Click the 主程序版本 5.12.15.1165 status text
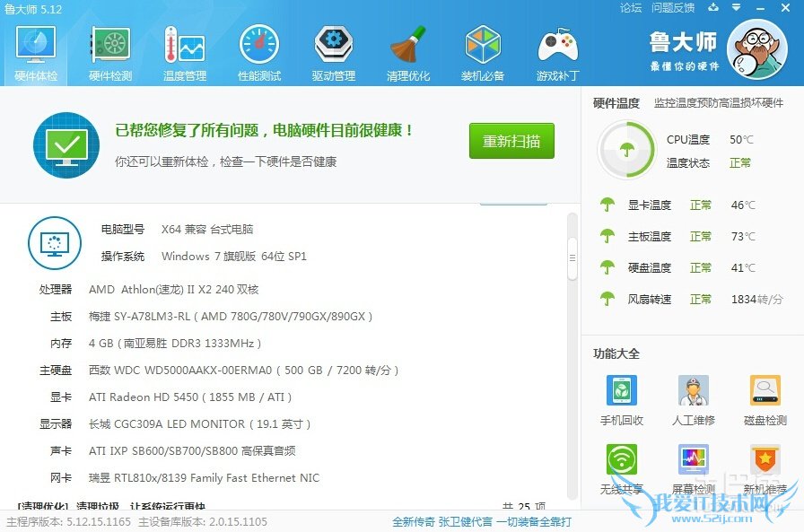This screenshot has height=532, width=804. (x=68, y=522)
